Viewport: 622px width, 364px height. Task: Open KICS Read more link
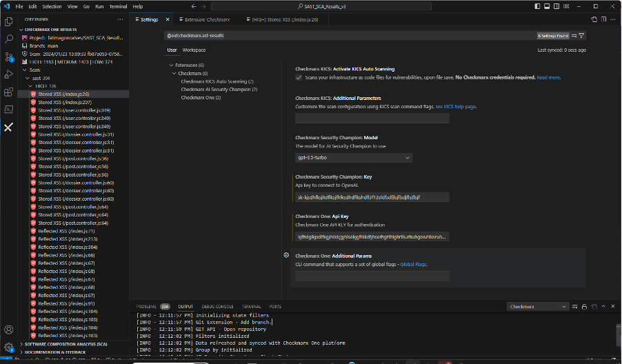tap(548, 77)
